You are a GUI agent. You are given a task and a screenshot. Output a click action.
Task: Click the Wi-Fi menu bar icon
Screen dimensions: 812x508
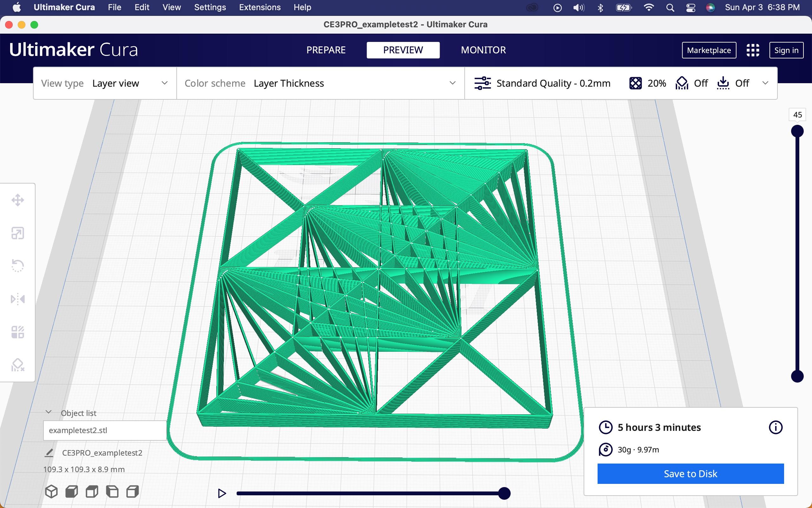pyautogui.click(x=649, y=7)
